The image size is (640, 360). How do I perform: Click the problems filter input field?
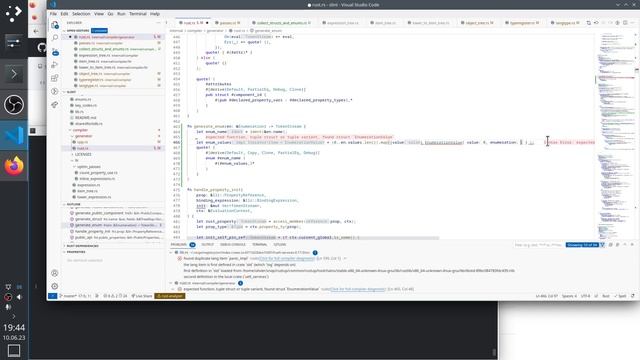(x=539, y=245)
